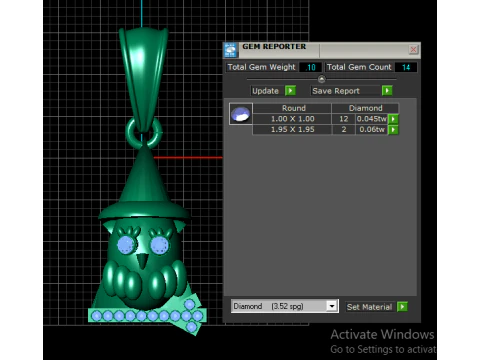Click the green Update arrow button

tap(290, 91)
